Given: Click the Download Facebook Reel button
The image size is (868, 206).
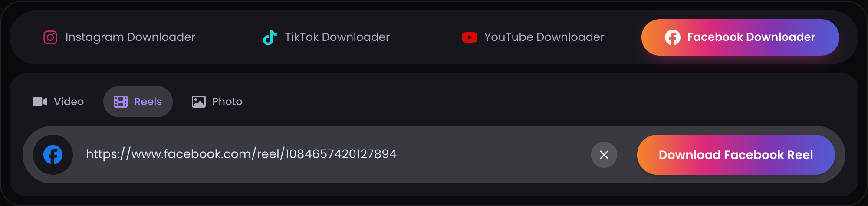Looking at the screenshot, I should 736,155.
